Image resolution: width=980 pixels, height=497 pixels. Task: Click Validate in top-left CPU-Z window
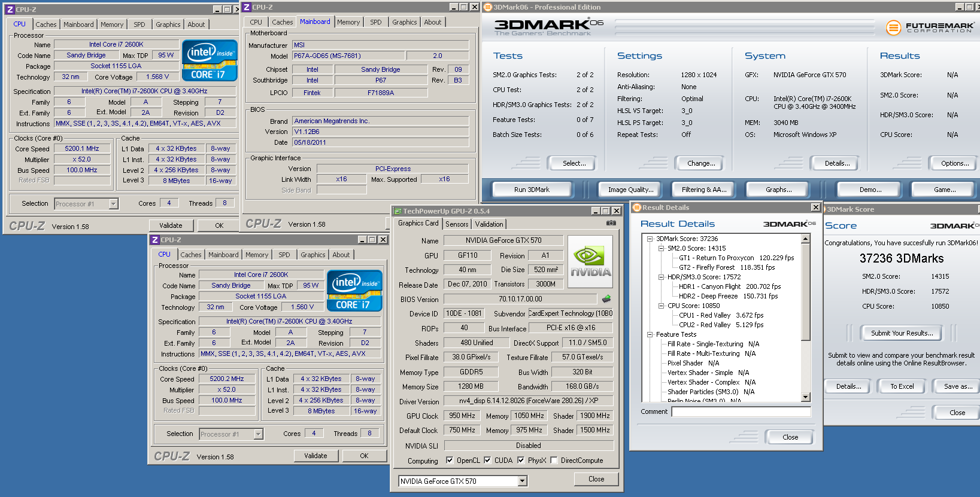(171, 225)
